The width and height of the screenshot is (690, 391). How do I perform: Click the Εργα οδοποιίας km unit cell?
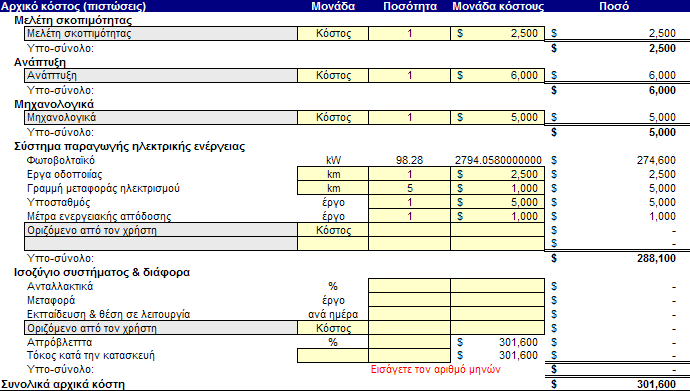click(x=333, y=174)
